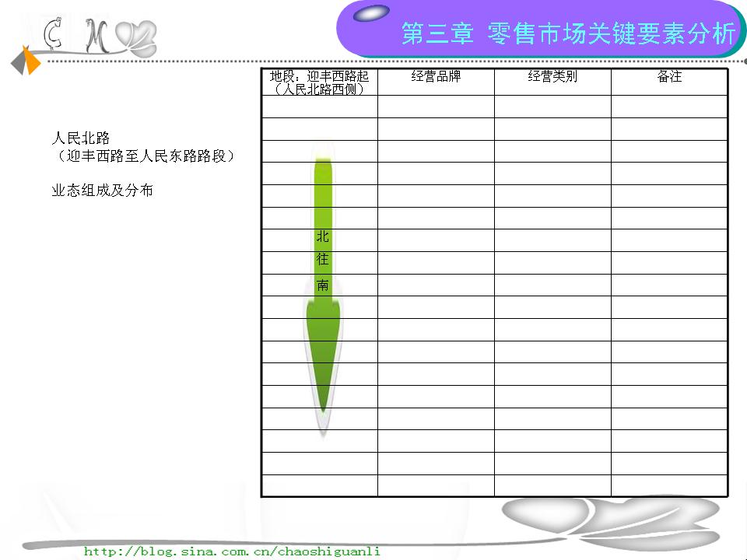Select the 经营类别 column header
The width and height of the screenshot is (747, 560).
[552, 77]
